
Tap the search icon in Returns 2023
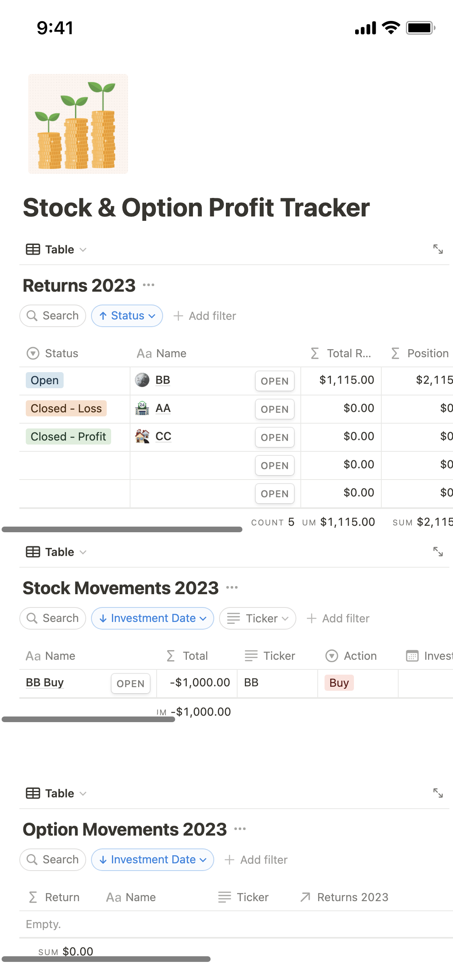[33, 316]
